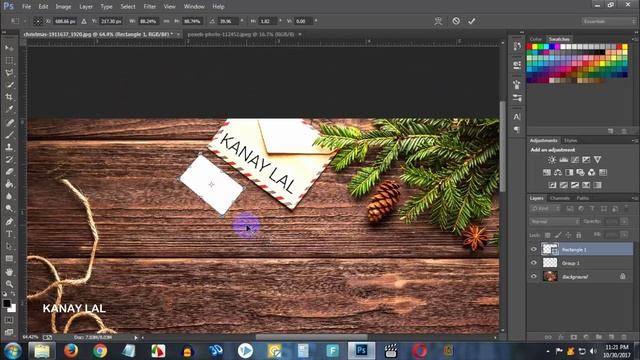Screen dimensions: 640x360
Task: Toggle lock transparent pixels
Action: pos(547,235)
